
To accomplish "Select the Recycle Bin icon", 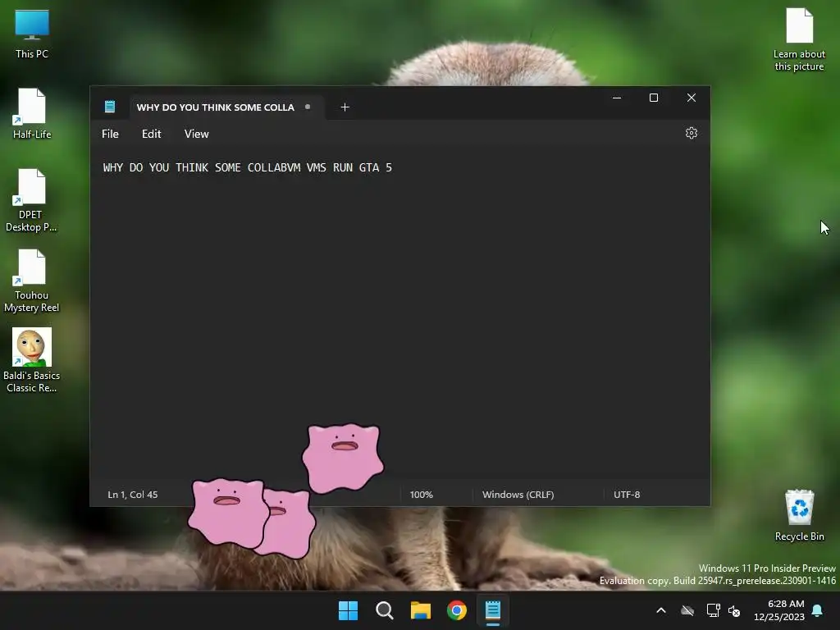I will pos(799,515).
